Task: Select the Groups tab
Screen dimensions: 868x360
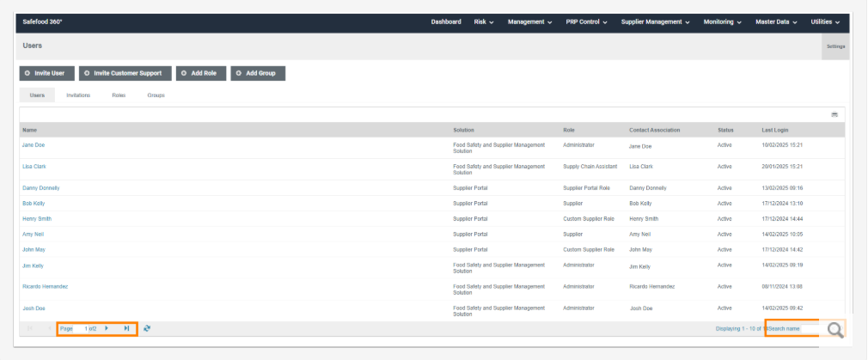Action: pos(156,95)
